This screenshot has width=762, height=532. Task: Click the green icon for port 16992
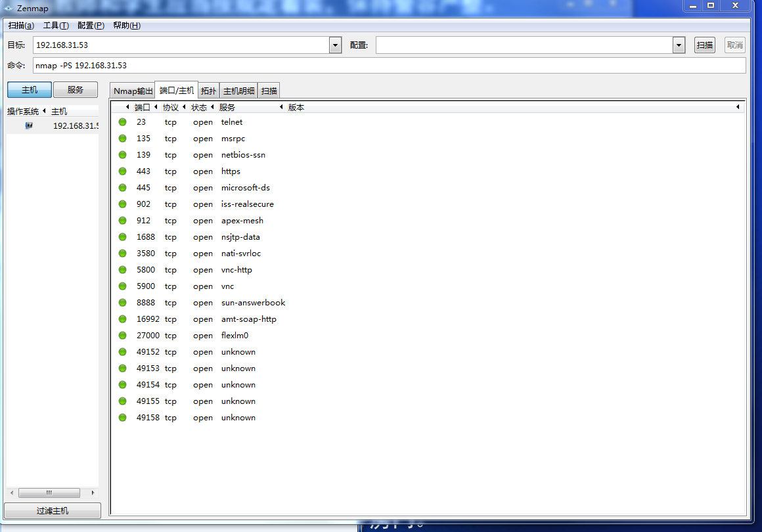point(122,319)
